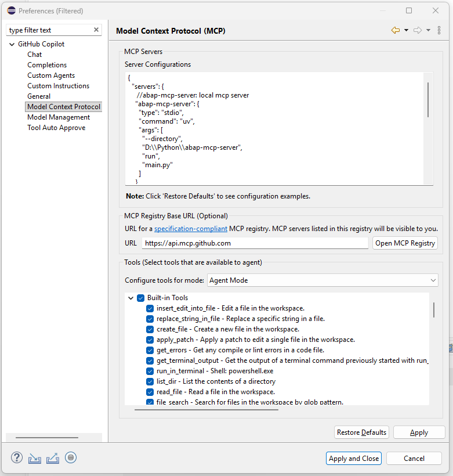Uncheck the get_terminal_output tool checkbox
This screenshot has width=453, height=476.
(150, 360)
